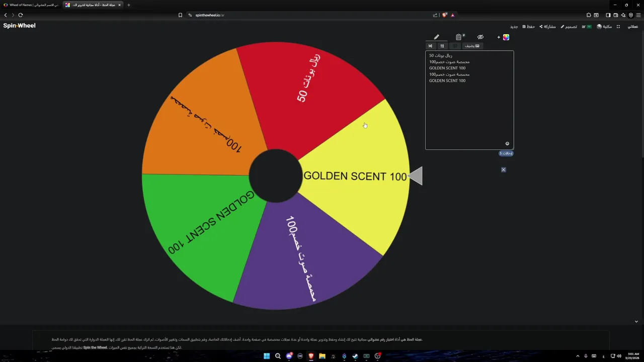
Task: Open Windows taskbar search
Action: point(278,356)
